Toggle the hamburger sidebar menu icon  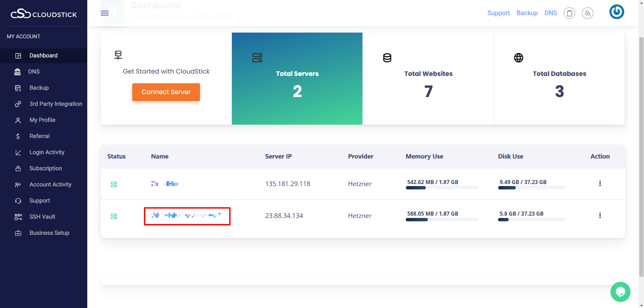coord(105,13)
